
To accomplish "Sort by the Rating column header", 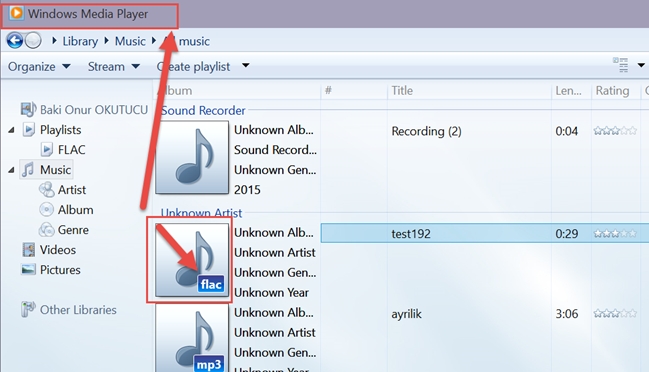I will [616, 91].
